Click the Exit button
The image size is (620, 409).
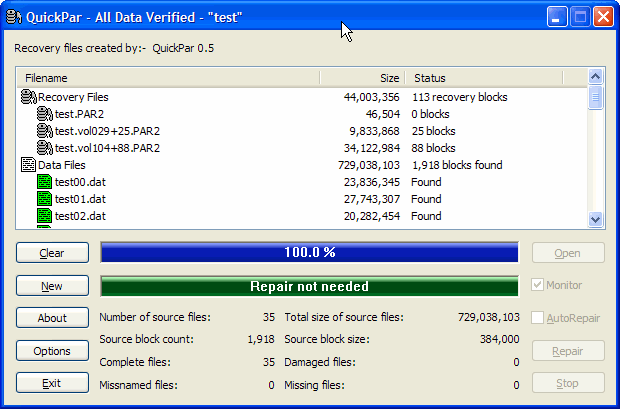pyautogui.click(x=52, y=383)
